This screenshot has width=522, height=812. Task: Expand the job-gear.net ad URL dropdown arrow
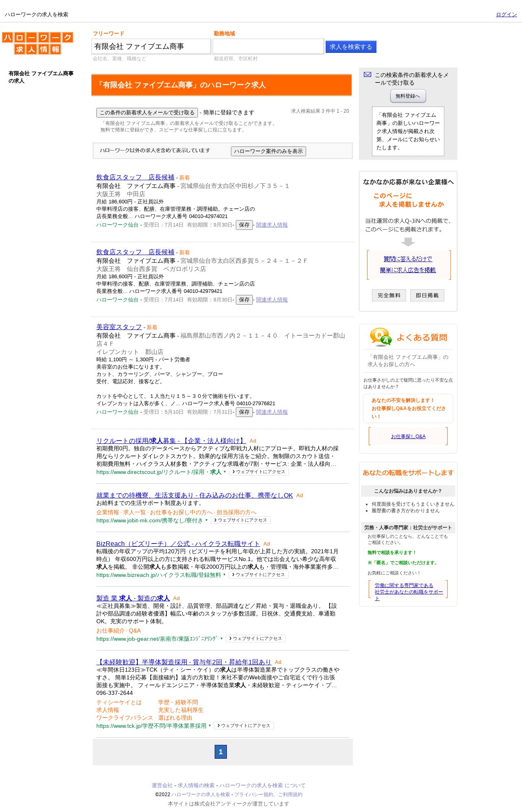pyautogui.click(x=222, y=639)
